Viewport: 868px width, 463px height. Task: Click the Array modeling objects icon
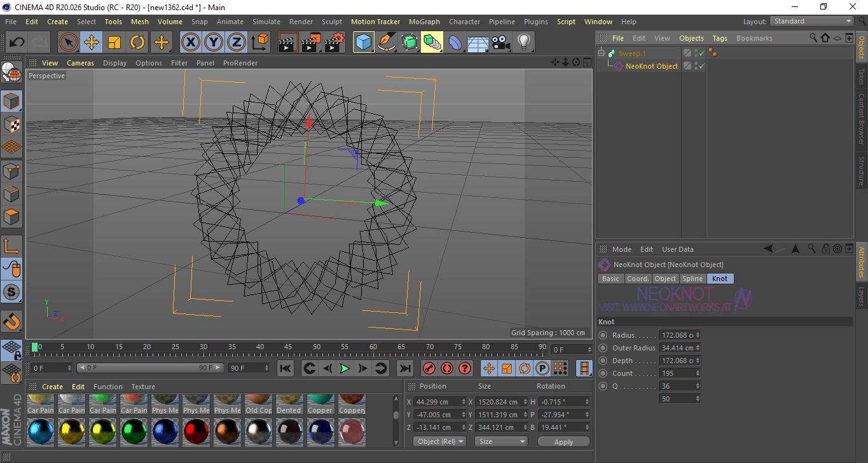(x=432, y=43)
